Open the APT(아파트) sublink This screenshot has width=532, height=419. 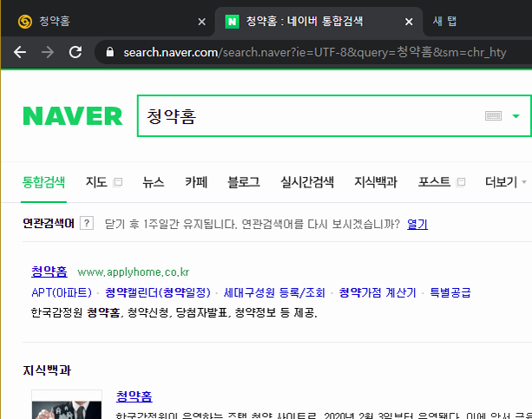62,292
